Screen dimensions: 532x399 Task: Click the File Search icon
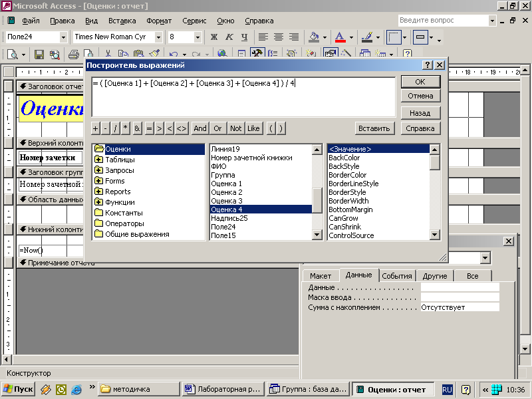tap(55, 54)
